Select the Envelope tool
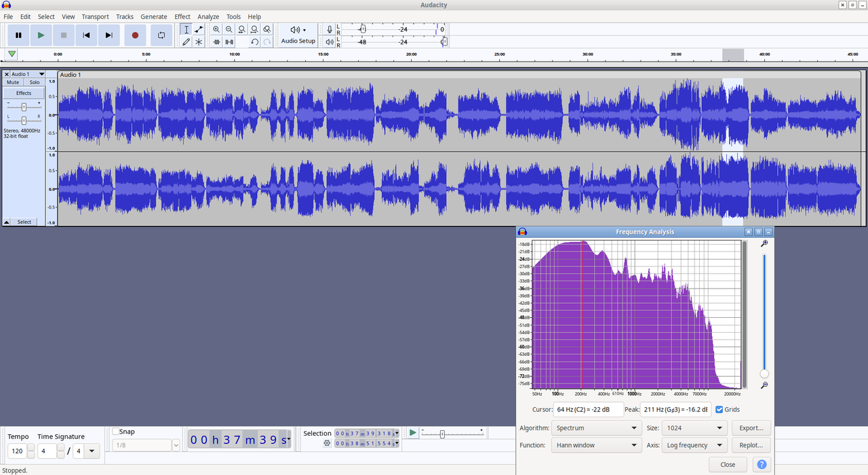This screenshot has width=868, height=475. pyautogui.click(x=199, y=29)
